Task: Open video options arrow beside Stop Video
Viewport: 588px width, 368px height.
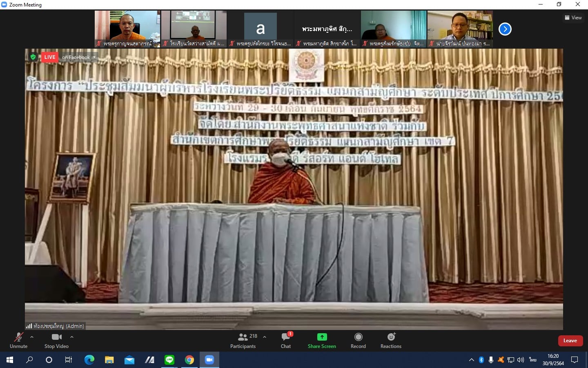Action: pos(72,337)
